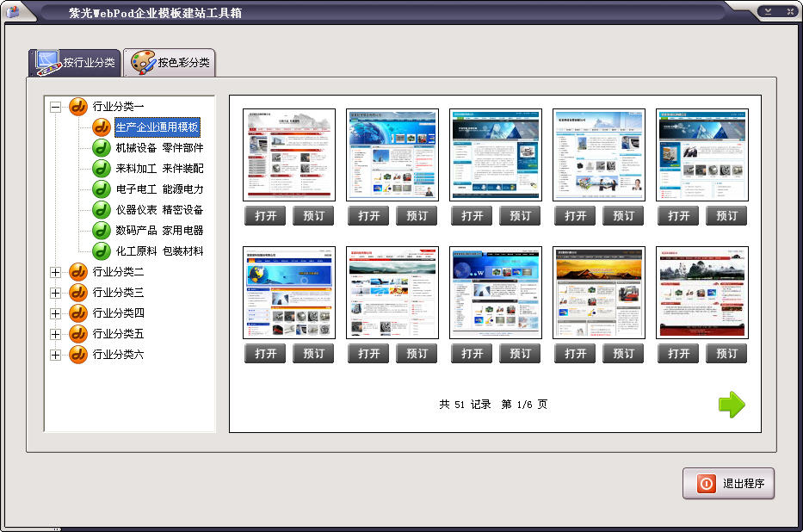Click the orange icon beside 行业分类四
The image size is (803, 532).
(78, 313)
